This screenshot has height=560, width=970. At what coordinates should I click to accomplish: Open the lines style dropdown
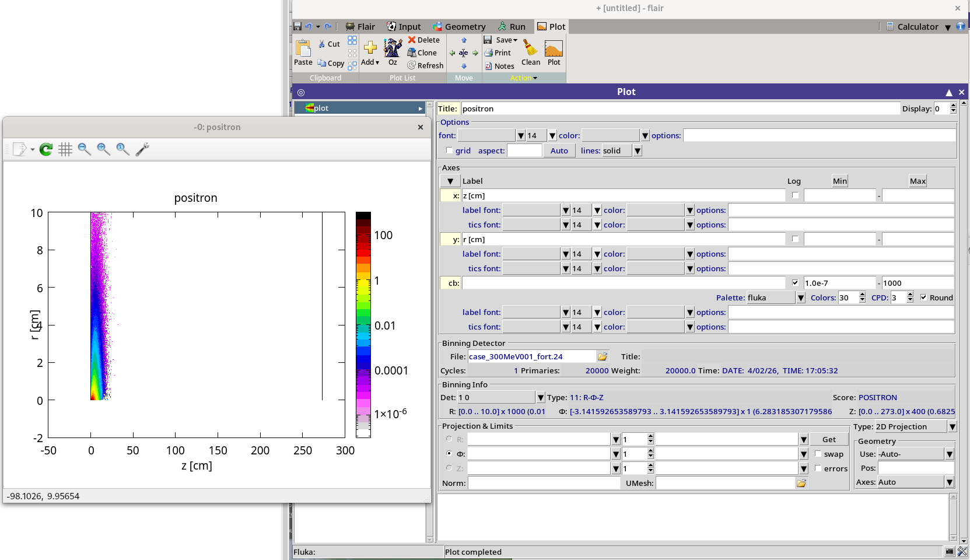638,150
